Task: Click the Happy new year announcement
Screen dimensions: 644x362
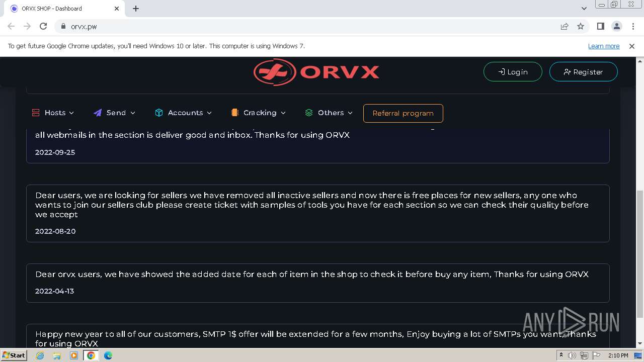Action: pos(315,339)
